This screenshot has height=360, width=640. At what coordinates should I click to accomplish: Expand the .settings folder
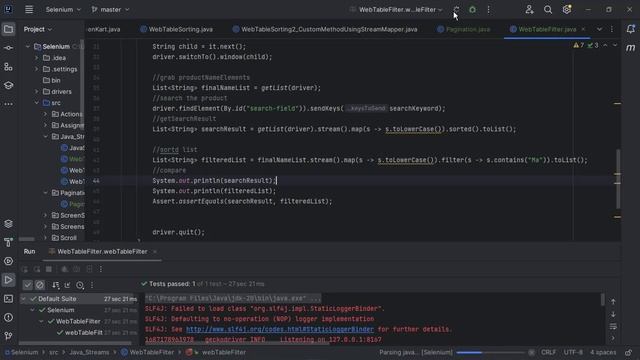36,69
